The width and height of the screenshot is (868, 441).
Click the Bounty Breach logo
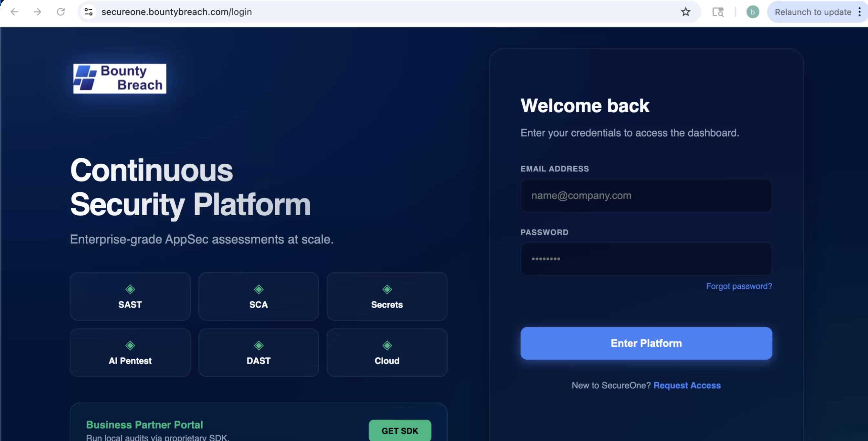click(x=120, y=78)
